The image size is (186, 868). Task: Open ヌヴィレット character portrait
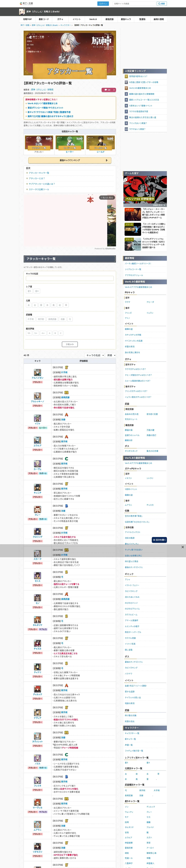click(x=38, y=736)
